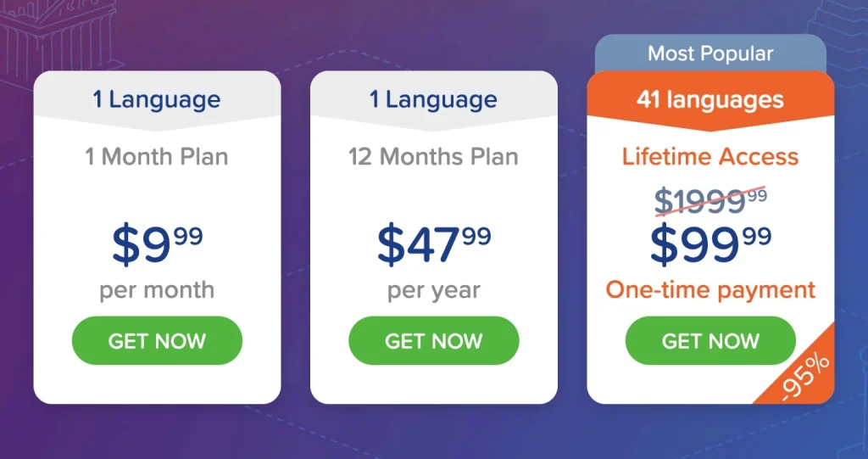Click the "per month" label
Image resolution: width=868 pixels, height=459 pixels.
[x=157, y=290]
